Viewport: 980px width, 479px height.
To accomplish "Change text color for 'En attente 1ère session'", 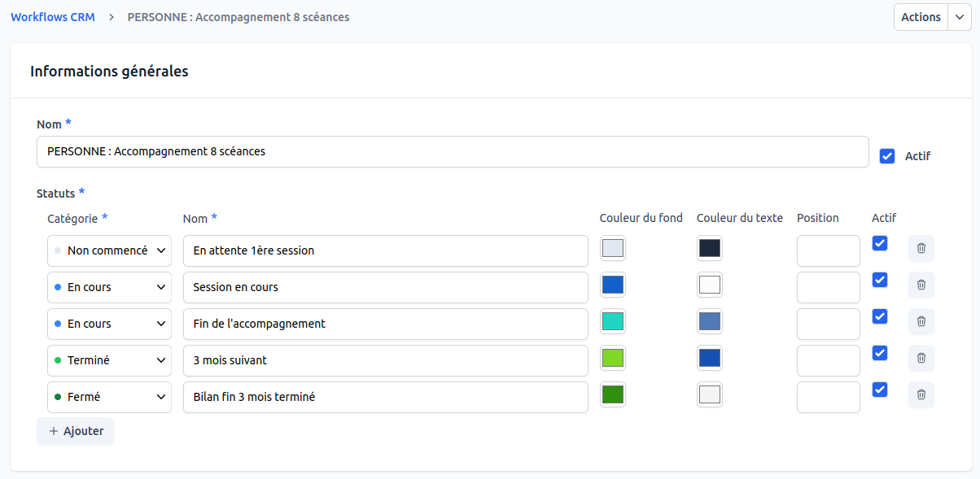I will 709,248.
